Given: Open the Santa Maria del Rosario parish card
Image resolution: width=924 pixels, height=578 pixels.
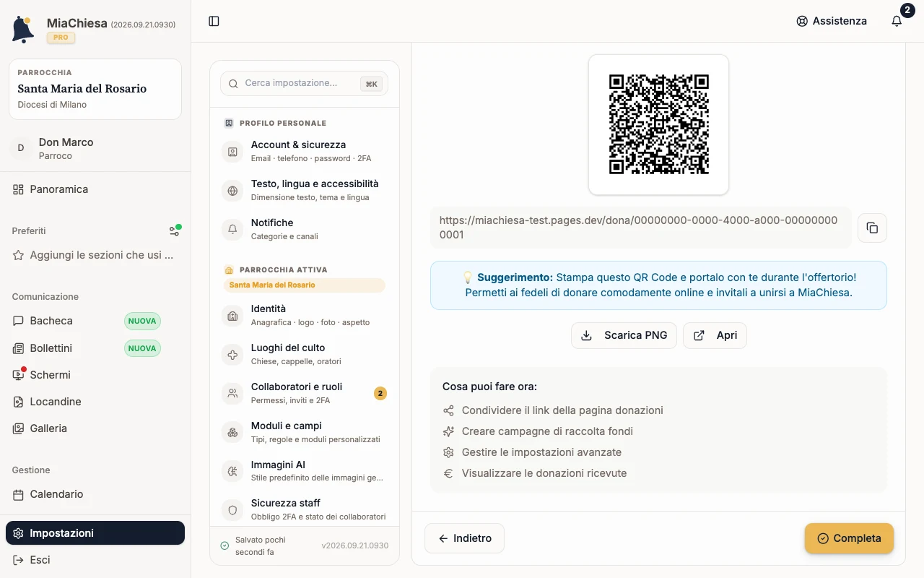Looking at the screenshot, I should [x=95, y=89].
